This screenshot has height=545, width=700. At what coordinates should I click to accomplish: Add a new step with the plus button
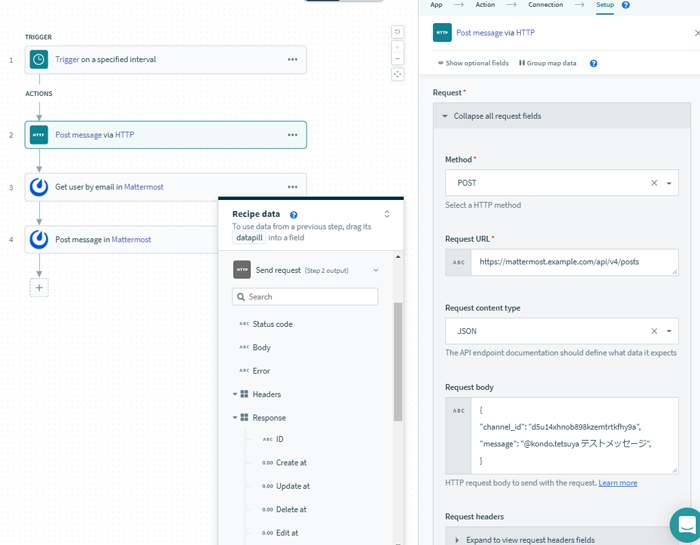pos(39,287)
